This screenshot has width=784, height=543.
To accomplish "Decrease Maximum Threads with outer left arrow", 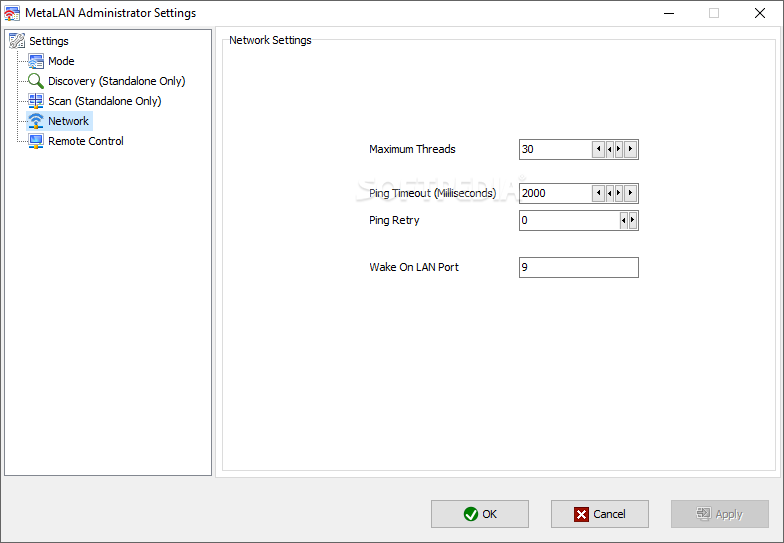I will [x=598, y=150].
